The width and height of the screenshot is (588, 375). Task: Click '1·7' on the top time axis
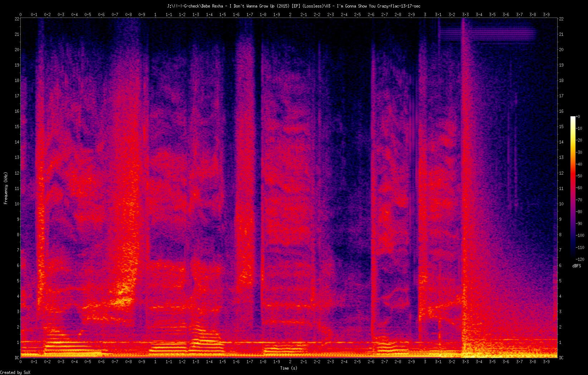pos(250,15)
